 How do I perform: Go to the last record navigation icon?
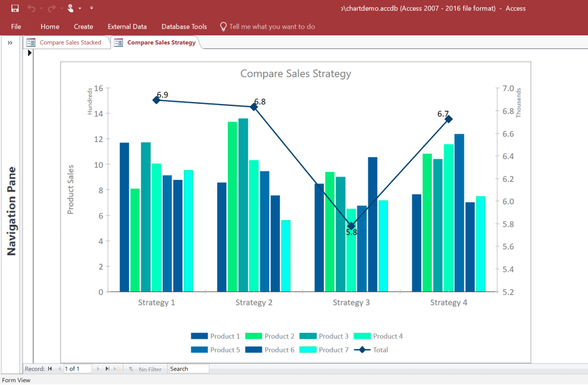coord(107,369)
